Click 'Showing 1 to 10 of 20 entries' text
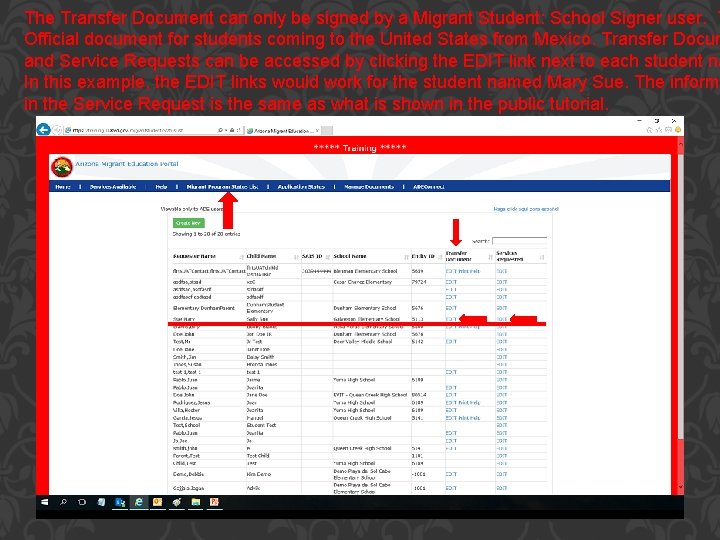The width and height of the screenshot is (720, 540). tap(206, 234)
